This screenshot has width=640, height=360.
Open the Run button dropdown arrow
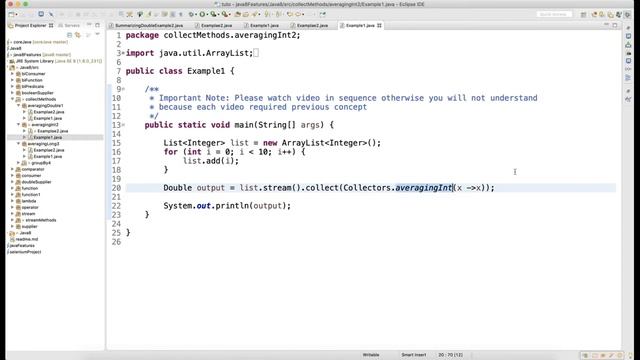207,15
